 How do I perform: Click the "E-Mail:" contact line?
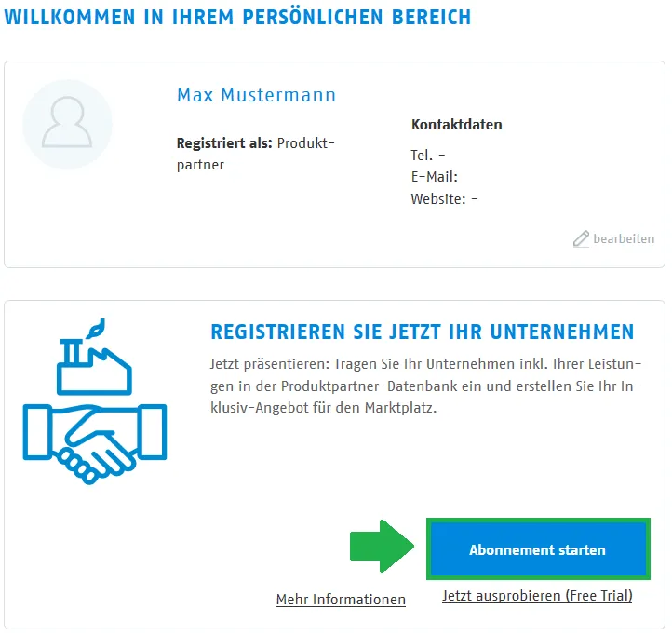click(434, 177)
